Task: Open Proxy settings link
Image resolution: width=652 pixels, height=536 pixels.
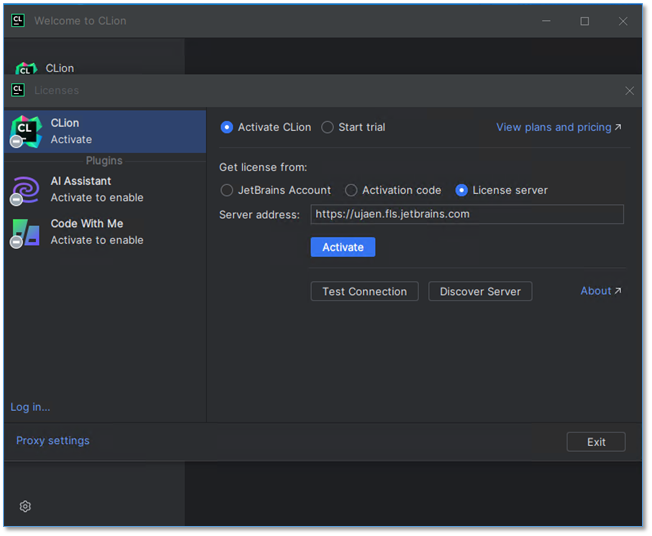Action: (53, 440)
